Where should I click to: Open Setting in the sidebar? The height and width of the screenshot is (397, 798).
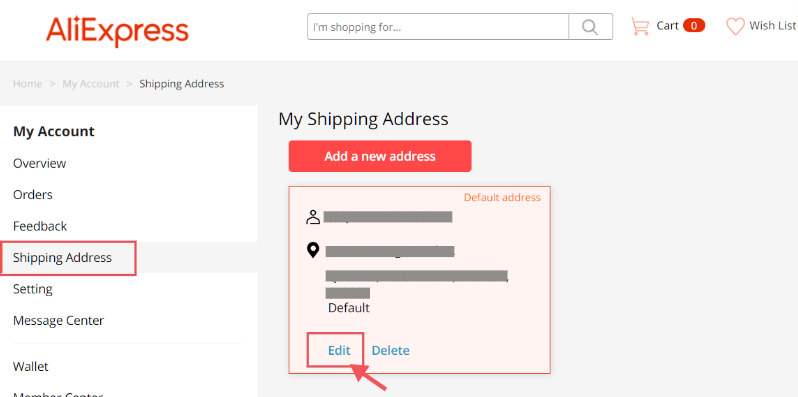33,289
